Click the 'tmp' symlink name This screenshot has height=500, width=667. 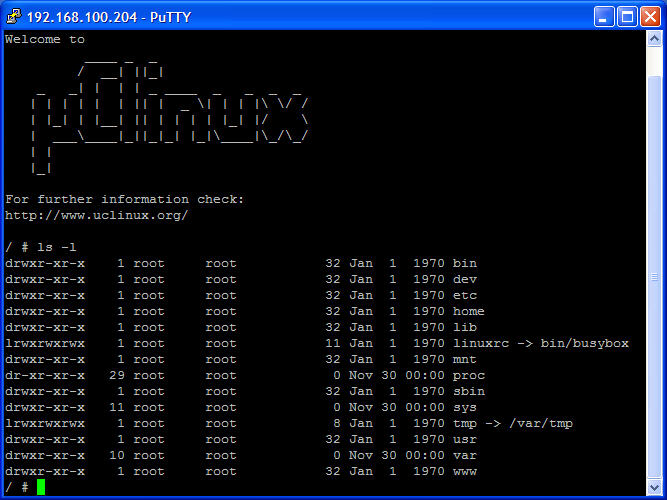coord(465,424)
